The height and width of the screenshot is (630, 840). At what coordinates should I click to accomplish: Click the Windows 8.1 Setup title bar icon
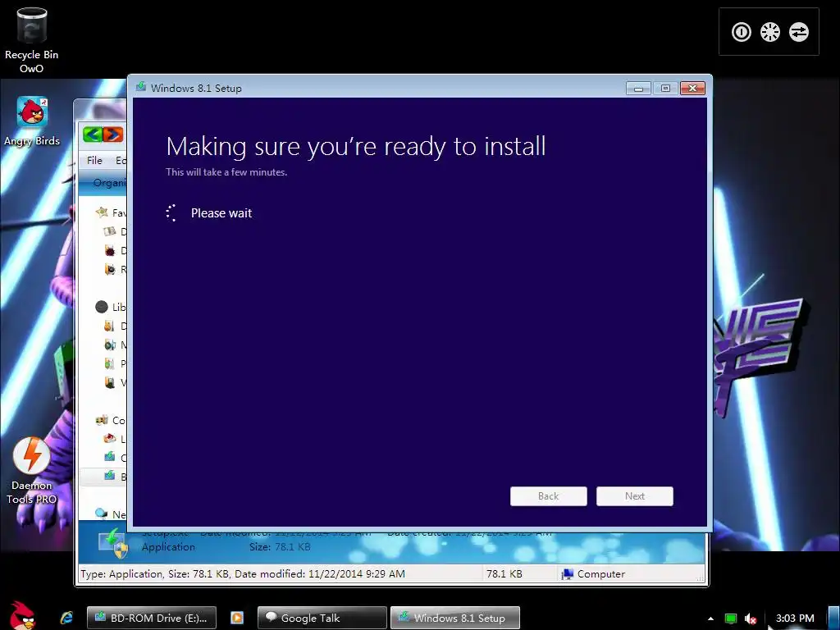[141, 87]
